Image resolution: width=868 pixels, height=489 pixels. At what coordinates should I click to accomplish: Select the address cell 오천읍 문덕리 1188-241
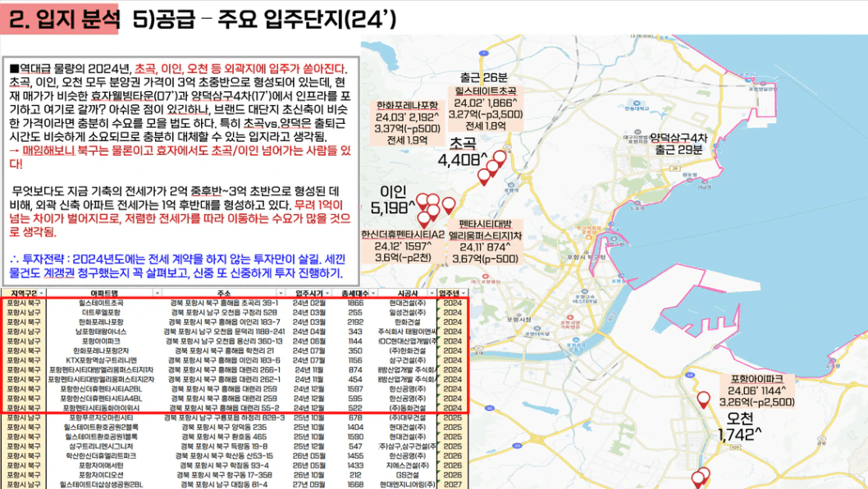coord(224,331)
